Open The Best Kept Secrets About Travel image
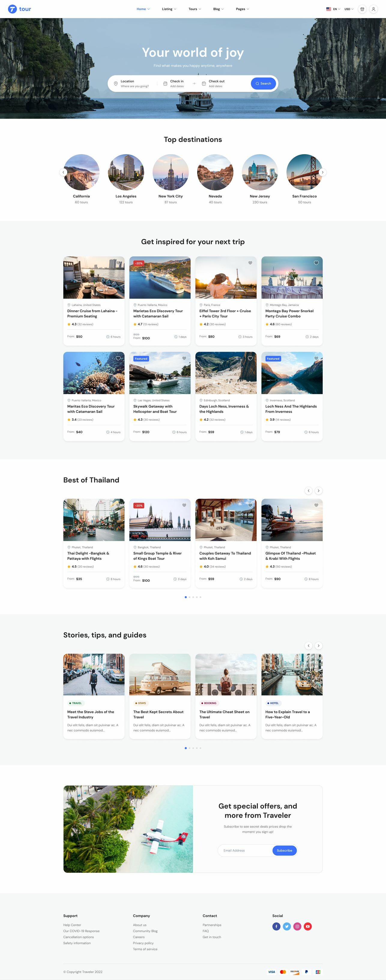The image size is (386, 980). [160, 674]
